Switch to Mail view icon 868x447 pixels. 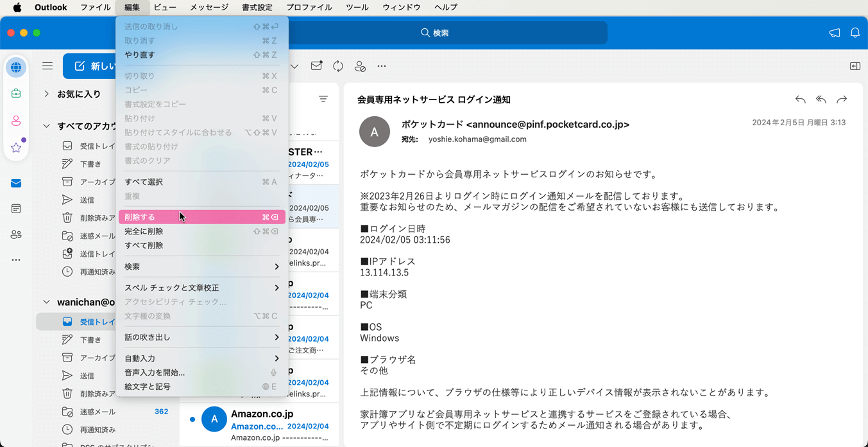16,183
